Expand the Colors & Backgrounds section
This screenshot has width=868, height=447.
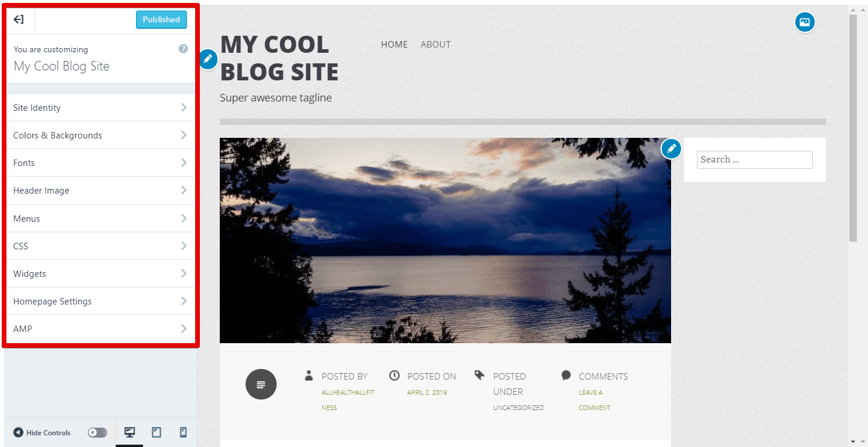[x=101, y=135]
